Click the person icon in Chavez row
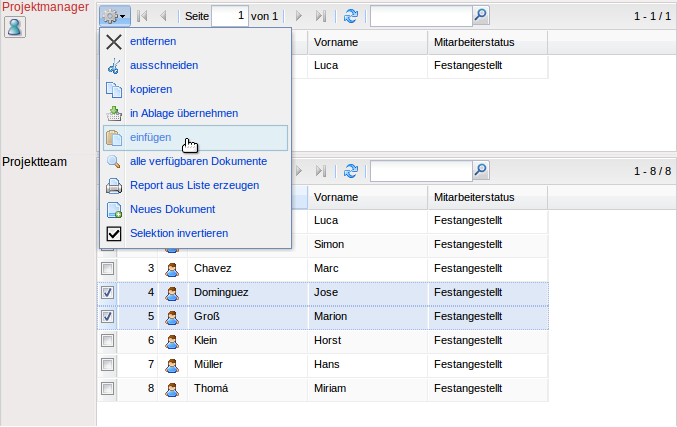Image resolution: width=677 pixels, height=427 pixels. tap(172, 268)
